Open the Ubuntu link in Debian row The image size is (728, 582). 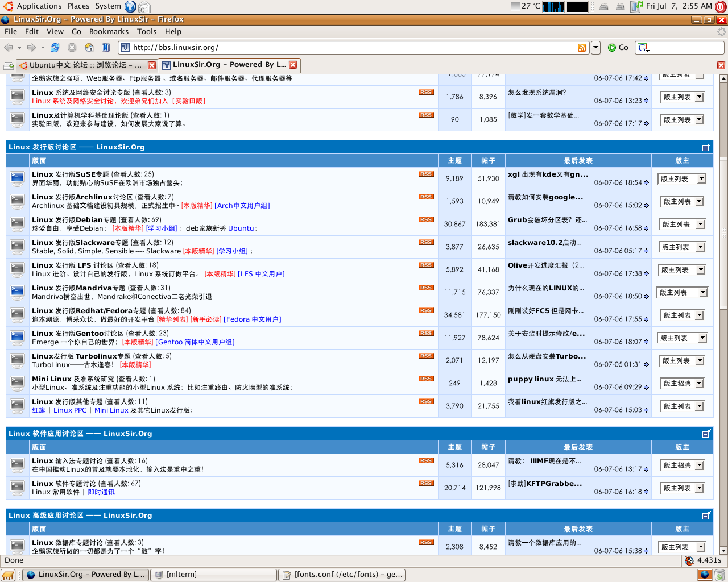pos(241,228)
